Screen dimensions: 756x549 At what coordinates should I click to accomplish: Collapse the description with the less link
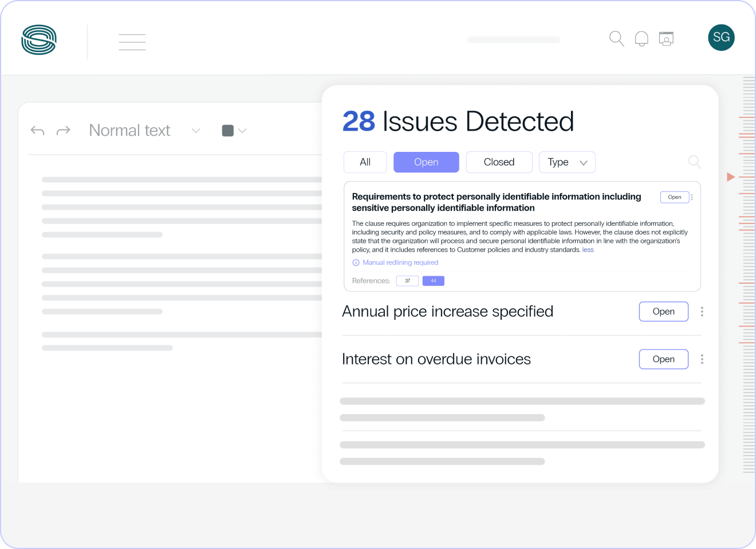[x=588, y=250]
